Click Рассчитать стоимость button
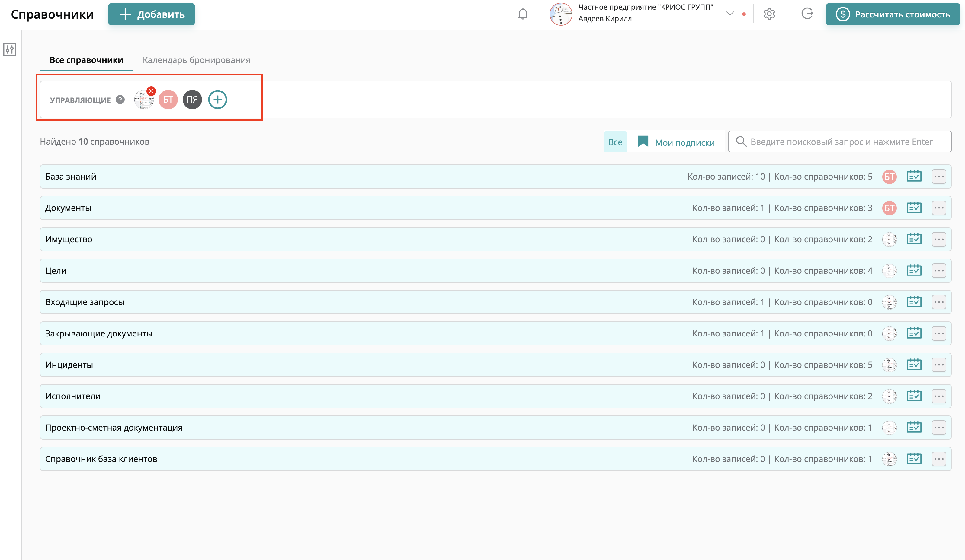Screen dimensions: 965x560 coord(894,14)
